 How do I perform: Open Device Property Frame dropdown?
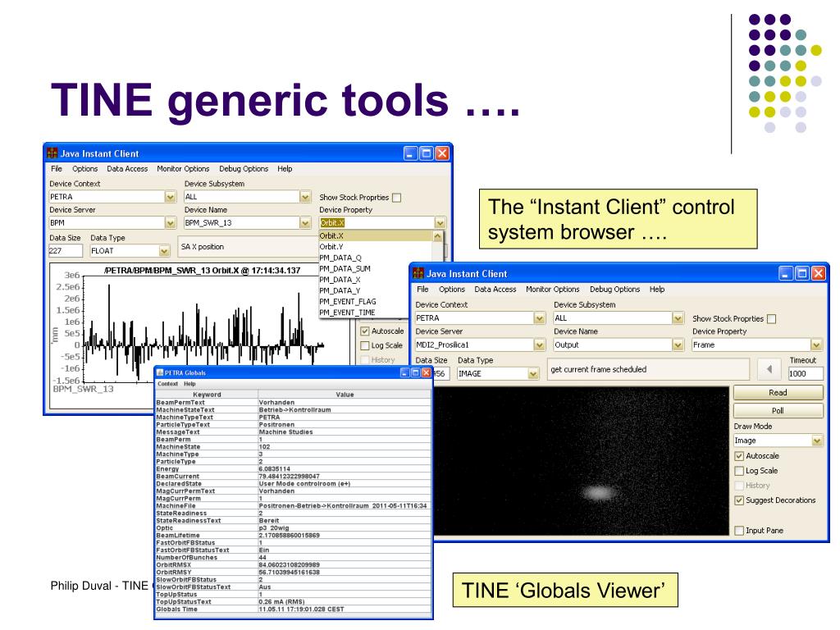click(x=816, y=345)
